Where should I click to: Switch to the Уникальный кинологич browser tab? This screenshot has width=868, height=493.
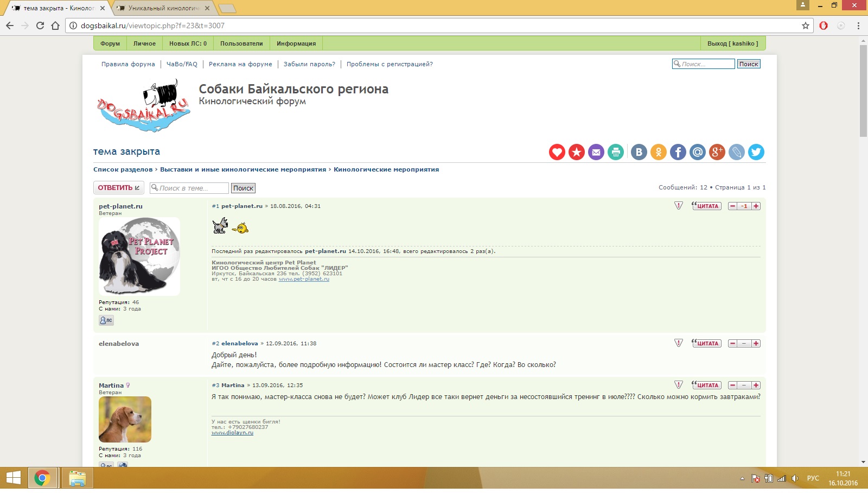click(163, 8)
